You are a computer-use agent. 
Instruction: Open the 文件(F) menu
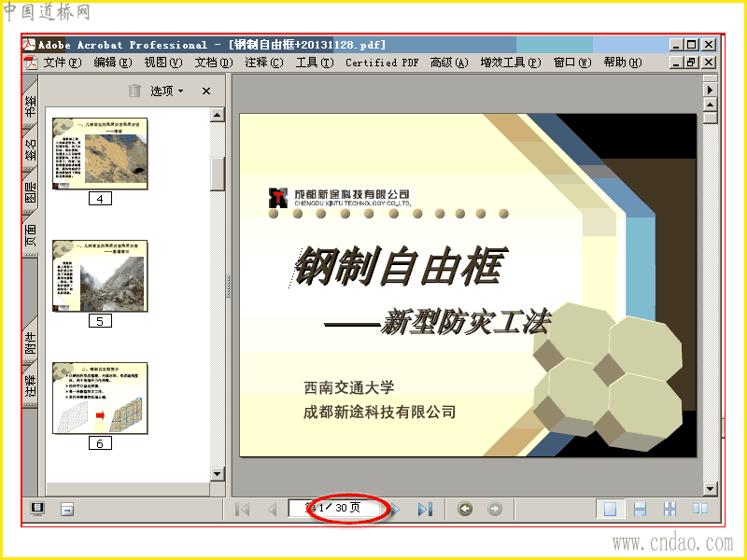63,63
